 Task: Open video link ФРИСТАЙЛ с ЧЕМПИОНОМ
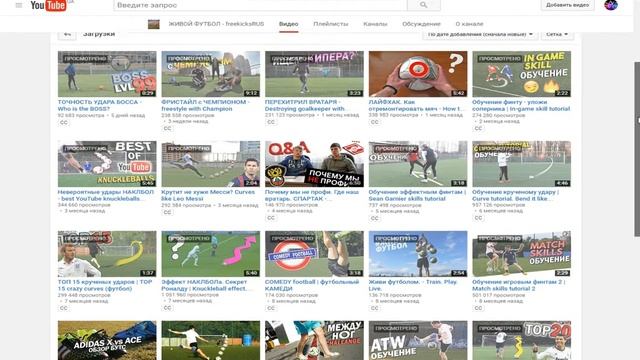pos(205,105)
